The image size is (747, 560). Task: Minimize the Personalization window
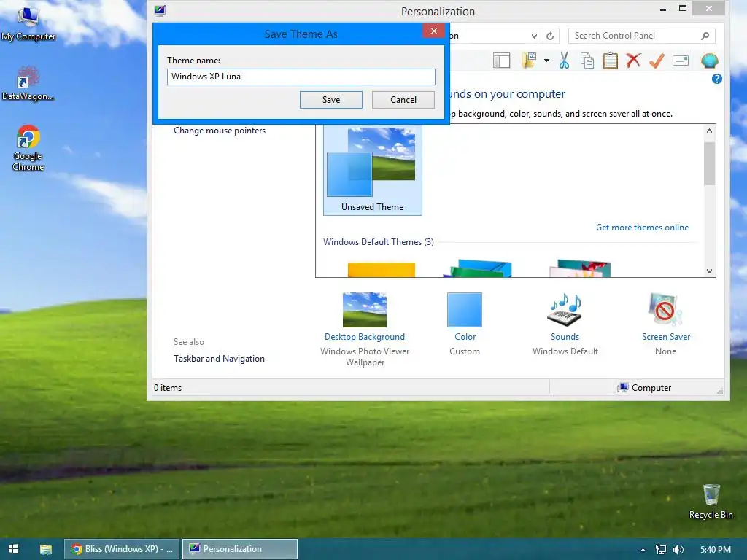point(662,9)
